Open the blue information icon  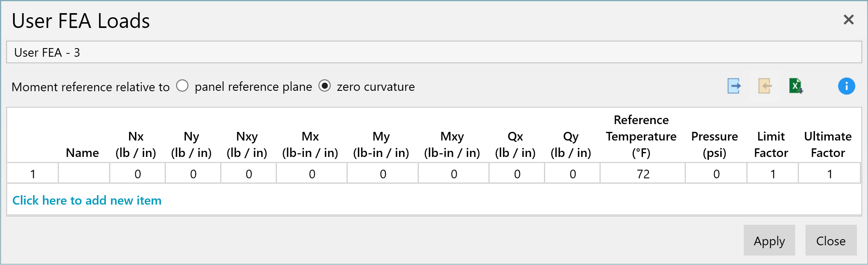tap(847, 86)
